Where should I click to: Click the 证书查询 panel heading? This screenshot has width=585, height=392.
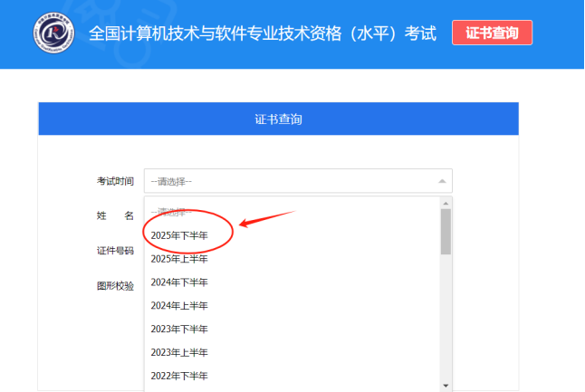278,120
